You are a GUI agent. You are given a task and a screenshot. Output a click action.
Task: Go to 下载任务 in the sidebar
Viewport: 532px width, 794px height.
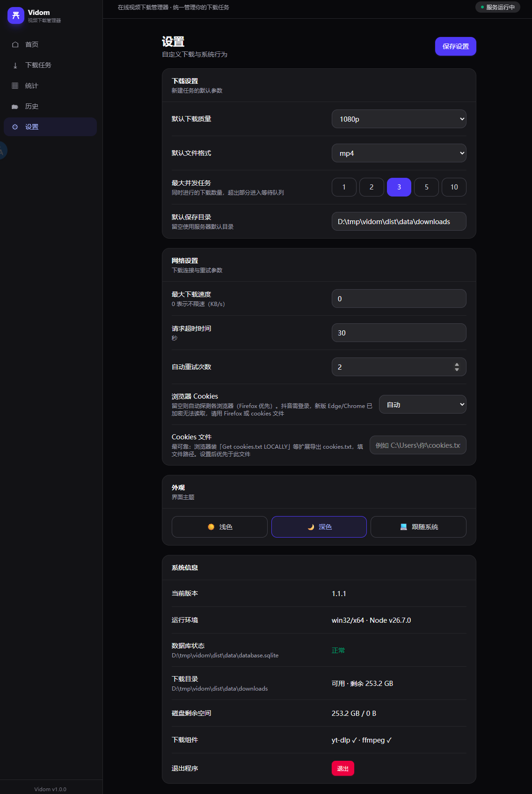tap(50, 65)
